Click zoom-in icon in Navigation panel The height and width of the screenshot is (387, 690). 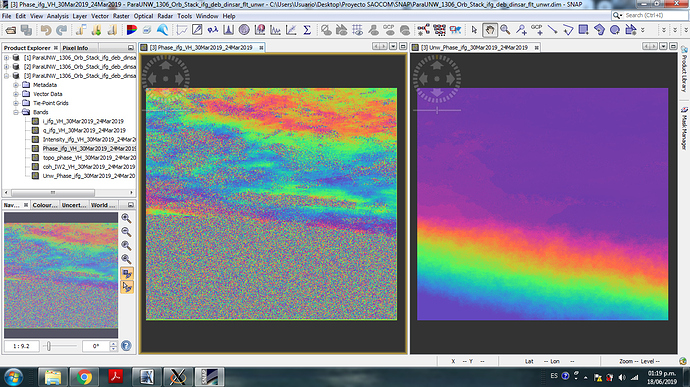126,218
